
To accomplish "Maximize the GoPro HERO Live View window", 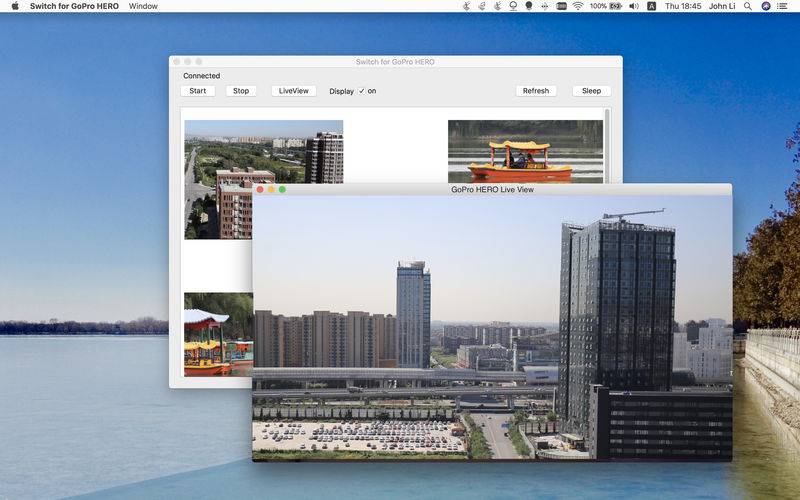I will (282, 190).
